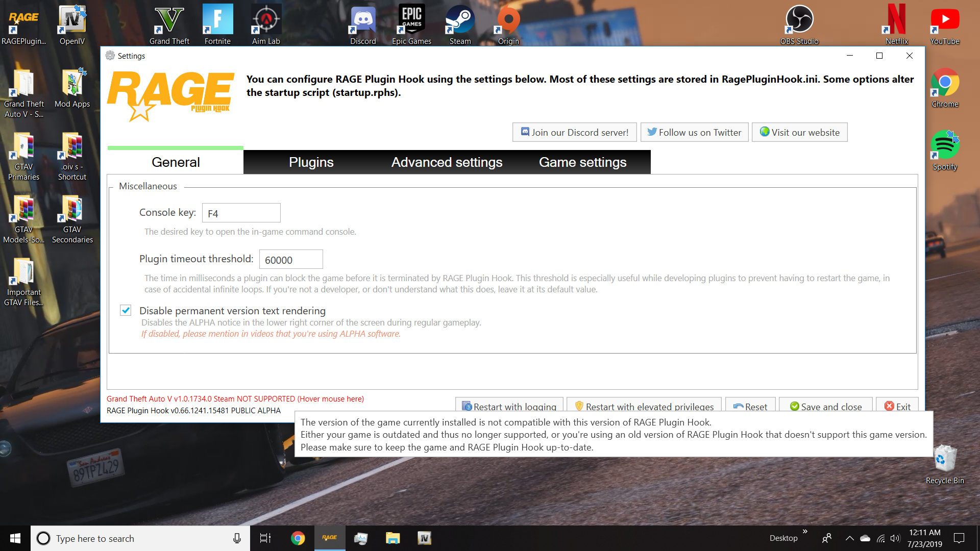The image size is (980, 551).
Task: Click the Save and close button
Action: (825, 406)
